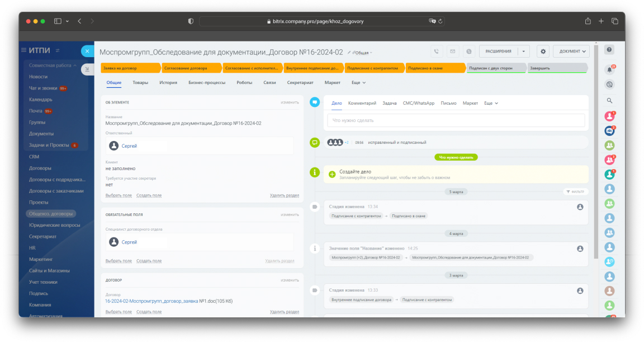Go back with Safari back arrow
The width and height of the screenshot is (644, 342).
80,21
